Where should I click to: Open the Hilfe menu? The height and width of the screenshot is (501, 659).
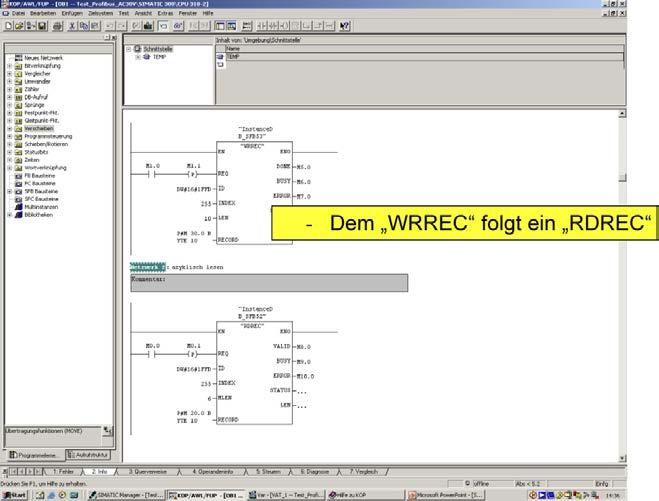coord(208,13)
